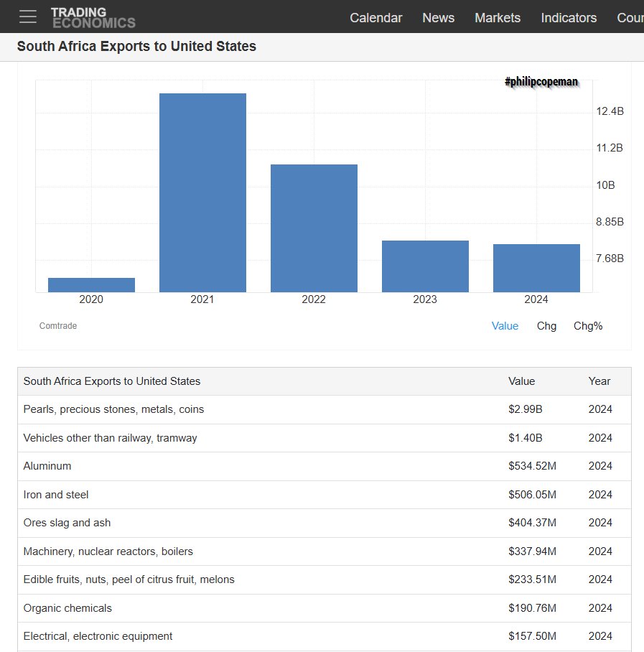The height and width of the screenshot is (652, 644).
Task: Switch chart to Chg% view
Action: click(x=587, y=326)
